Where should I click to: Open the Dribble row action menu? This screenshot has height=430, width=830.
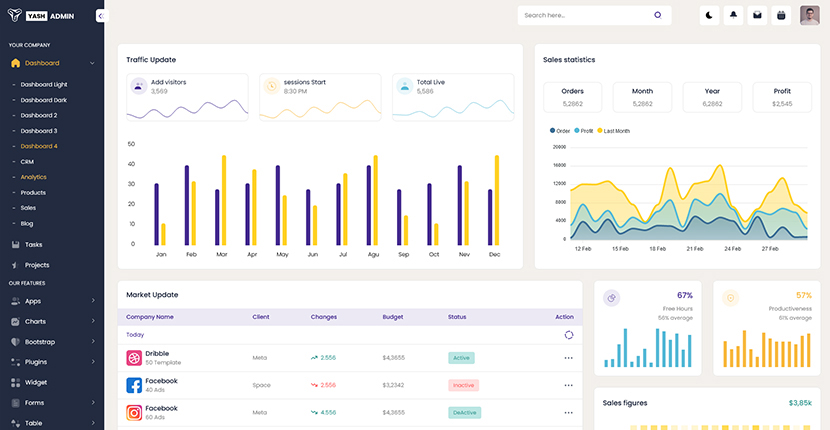click(569, 358)
